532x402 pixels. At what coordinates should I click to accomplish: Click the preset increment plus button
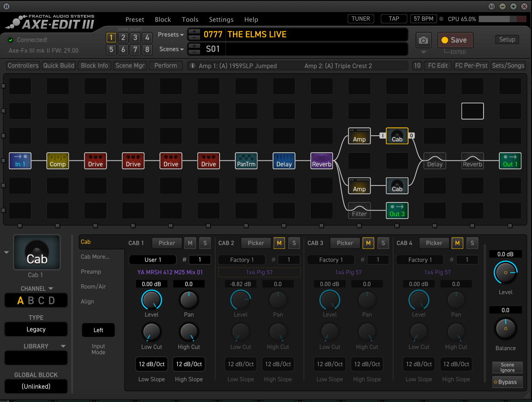click(x=194, y=32)
